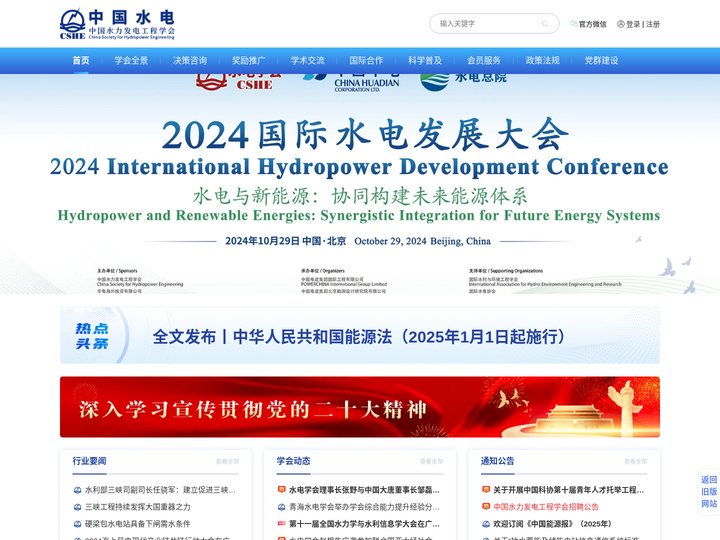Open notice 关于开展中国科协第十届青年人才托举工程

[568, 490]
